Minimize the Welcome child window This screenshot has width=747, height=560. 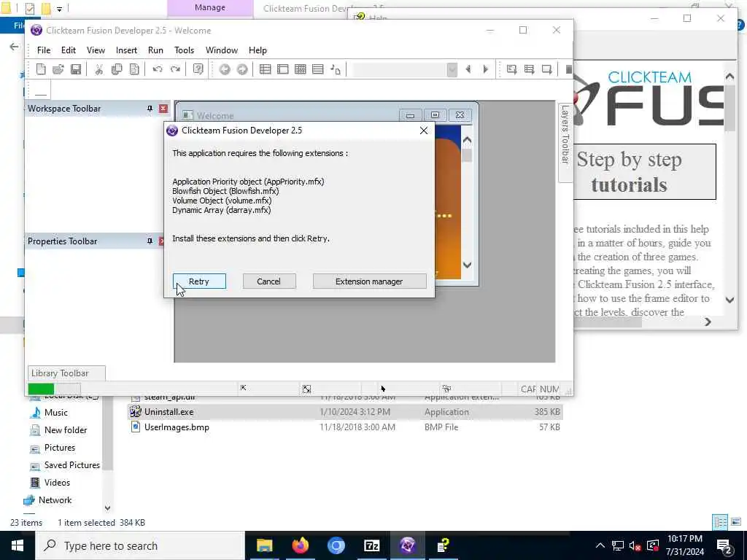[x=410, y=115]
